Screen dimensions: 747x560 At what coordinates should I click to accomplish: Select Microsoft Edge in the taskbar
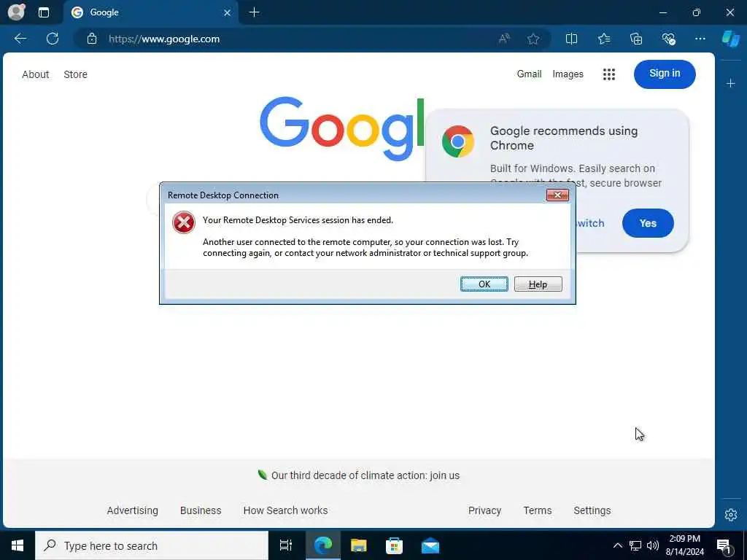click(x=322, y=545)
